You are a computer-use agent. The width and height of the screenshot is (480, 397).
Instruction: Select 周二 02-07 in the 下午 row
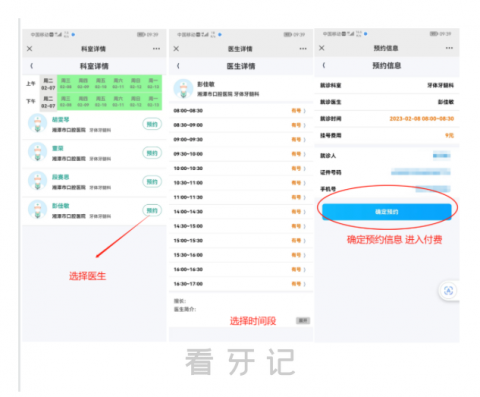pos(48,102)
